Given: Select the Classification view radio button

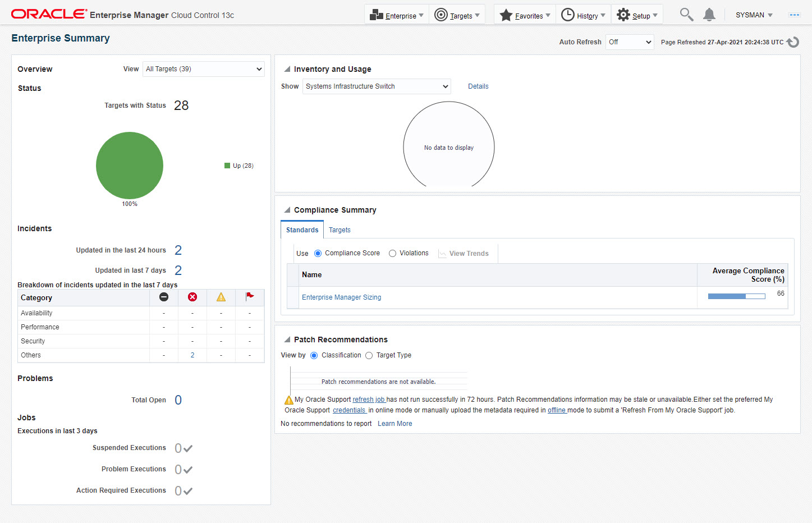Looking at the screenshot, I should tap(314, 356).
